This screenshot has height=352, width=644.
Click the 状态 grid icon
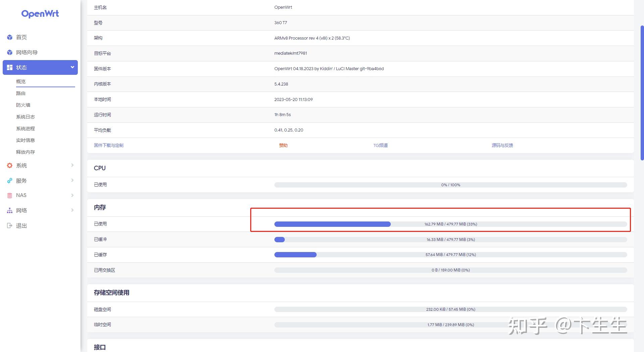tap(10, 67)
